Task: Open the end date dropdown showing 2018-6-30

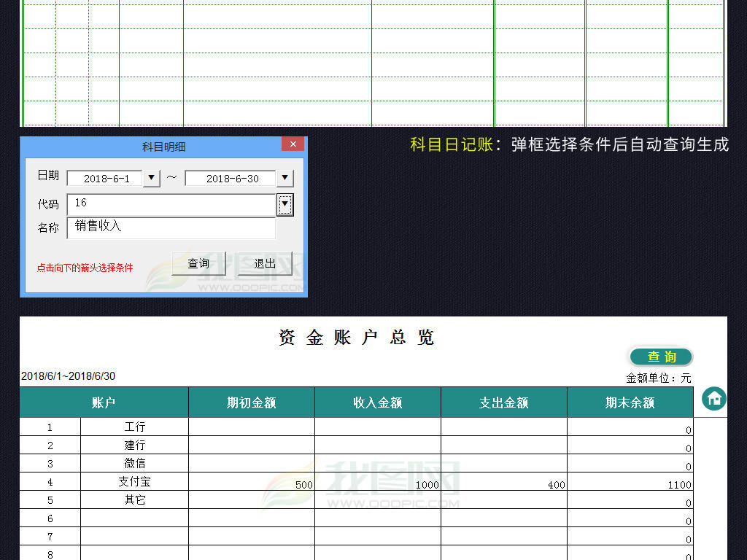Action: click(286, 177)
